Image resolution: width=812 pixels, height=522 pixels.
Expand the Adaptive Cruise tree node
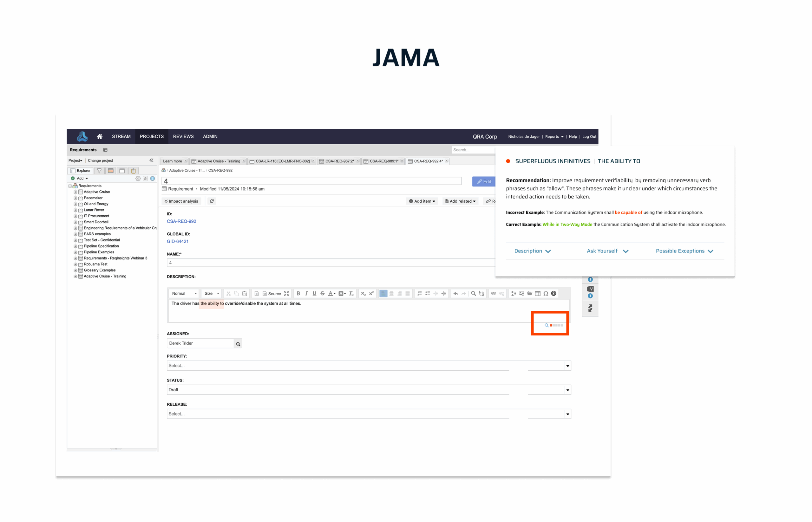(x=75, y=192)
